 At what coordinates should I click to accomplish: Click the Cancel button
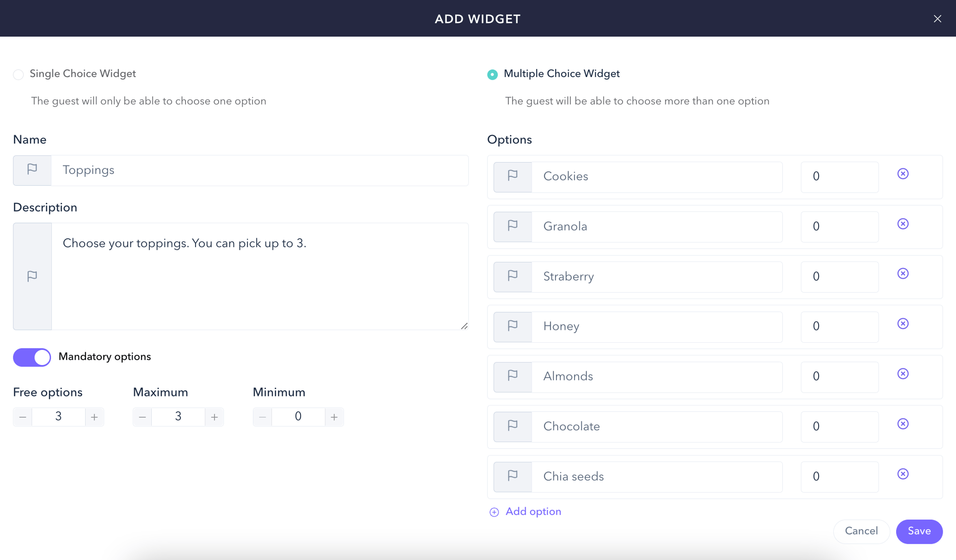pos(861,531)
